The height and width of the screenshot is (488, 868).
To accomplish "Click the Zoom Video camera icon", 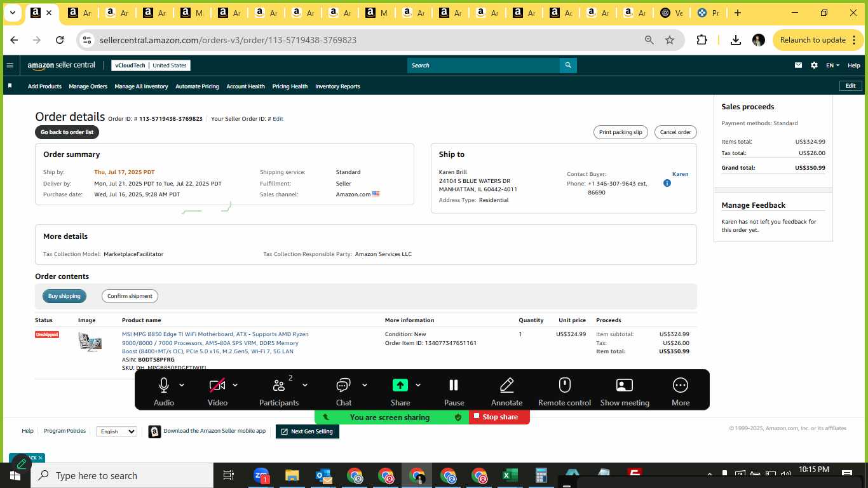I will 217,385.
